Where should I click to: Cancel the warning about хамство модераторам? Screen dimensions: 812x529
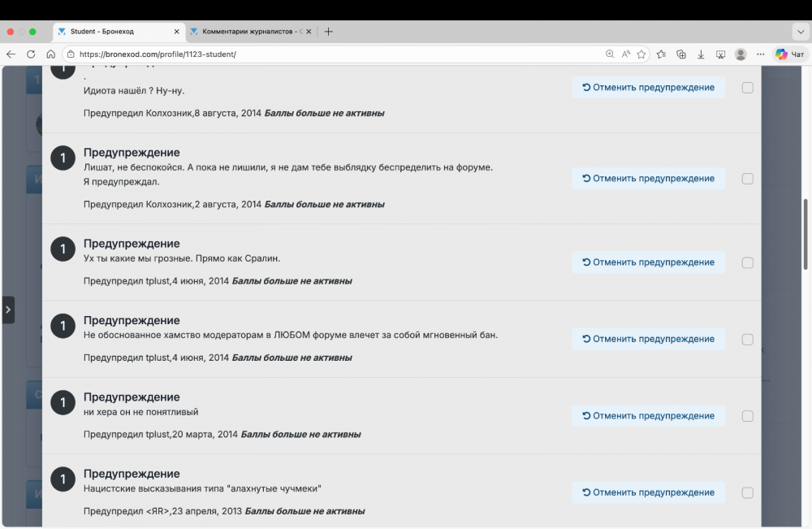(x=648, y=339)
